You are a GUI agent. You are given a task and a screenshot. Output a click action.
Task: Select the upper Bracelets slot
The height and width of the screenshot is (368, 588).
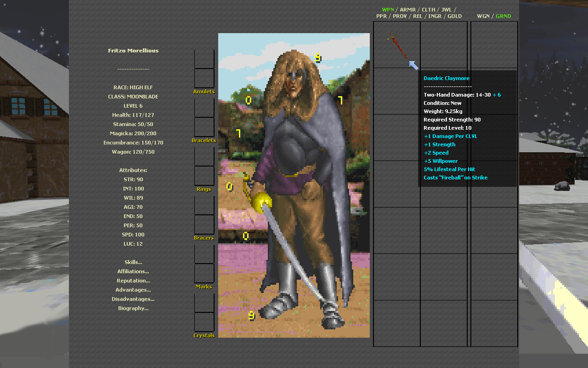(204, 108)
